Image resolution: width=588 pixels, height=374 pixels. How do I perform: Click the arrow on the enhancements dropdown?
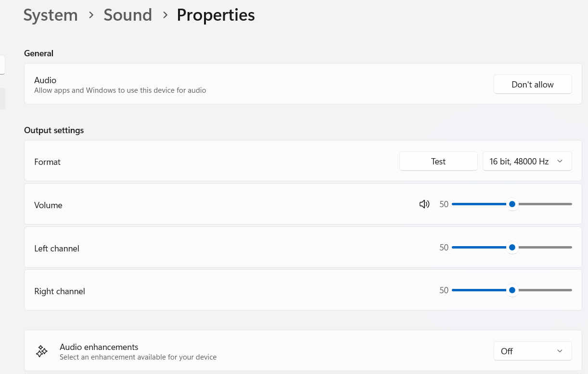coord(560,351)
